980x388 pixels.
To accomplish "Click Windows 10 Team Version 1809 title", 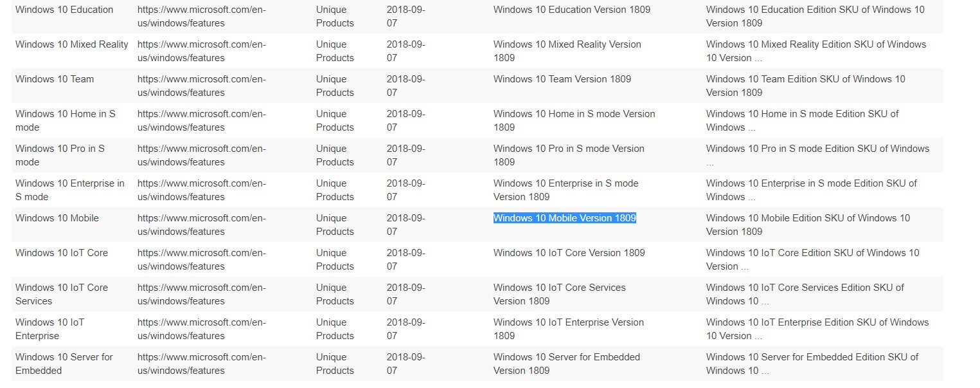I will 562,79.
